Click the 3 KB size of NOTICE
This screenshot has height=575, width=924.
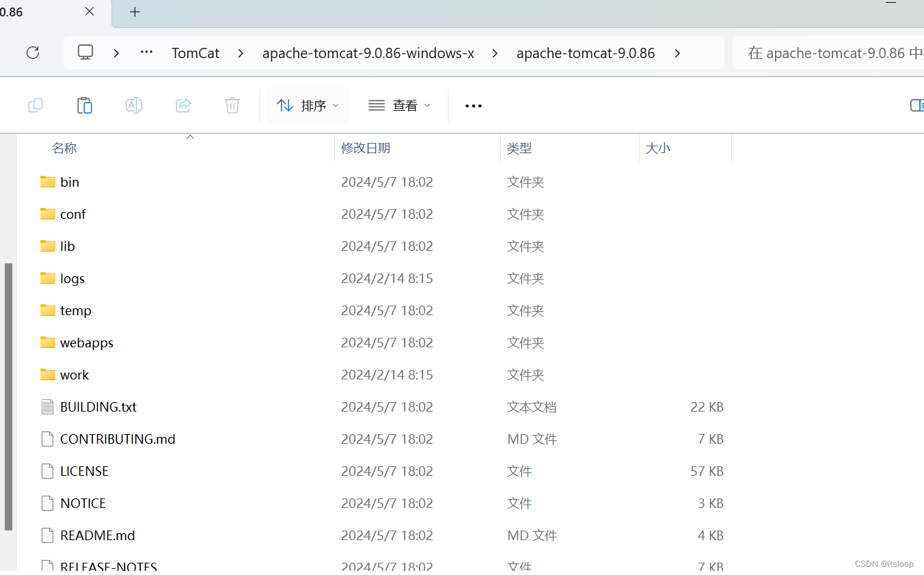pos(711,503)
